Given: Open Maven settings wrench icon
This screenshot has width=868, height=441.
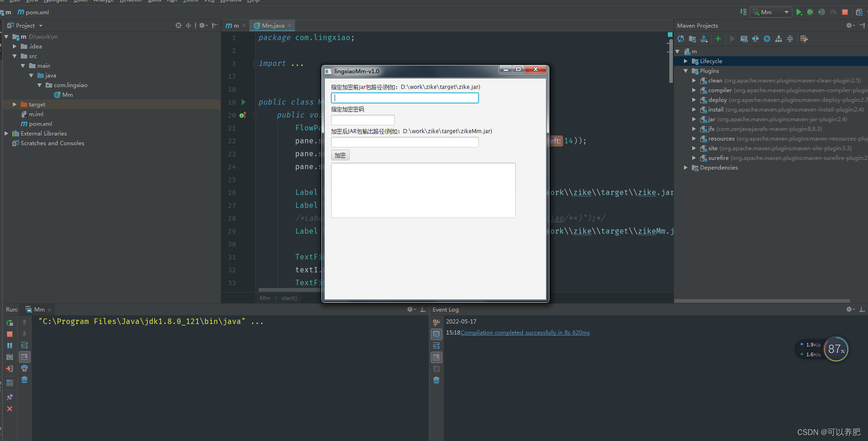Looking at the screenshot, I should pos(804,39).
